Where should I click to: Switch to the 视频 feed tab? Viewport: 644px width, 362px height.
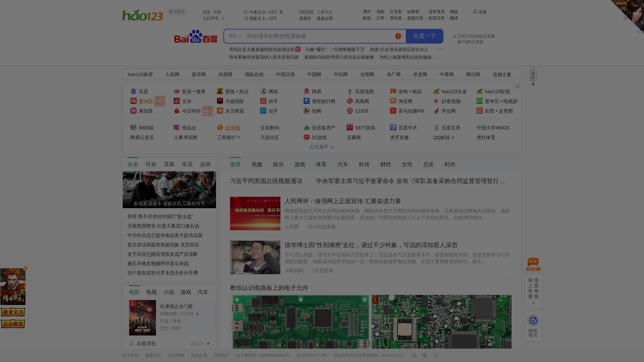[x=257, y=165]
